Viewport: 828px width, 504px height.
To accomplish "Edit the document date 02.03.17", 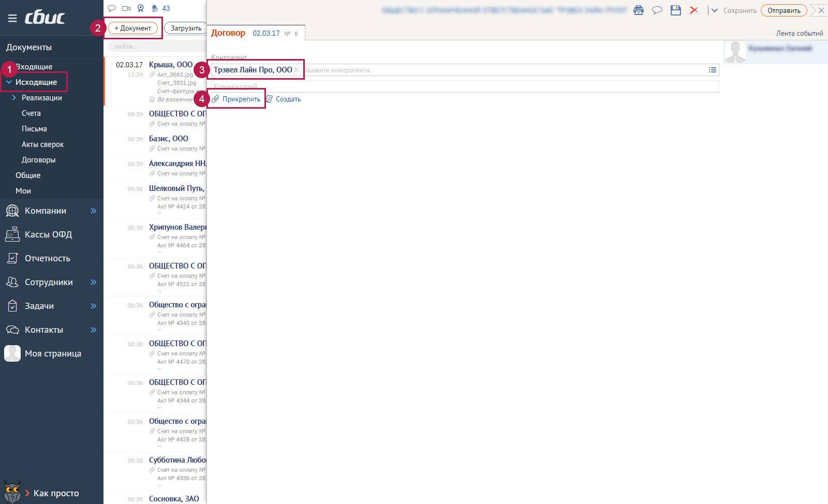I will coord(266,33).
